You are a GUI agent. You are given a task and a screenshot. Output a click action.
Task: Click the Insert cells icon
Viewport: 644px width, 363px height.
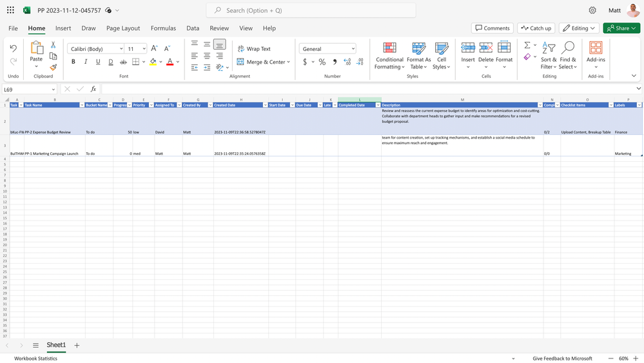468,48
